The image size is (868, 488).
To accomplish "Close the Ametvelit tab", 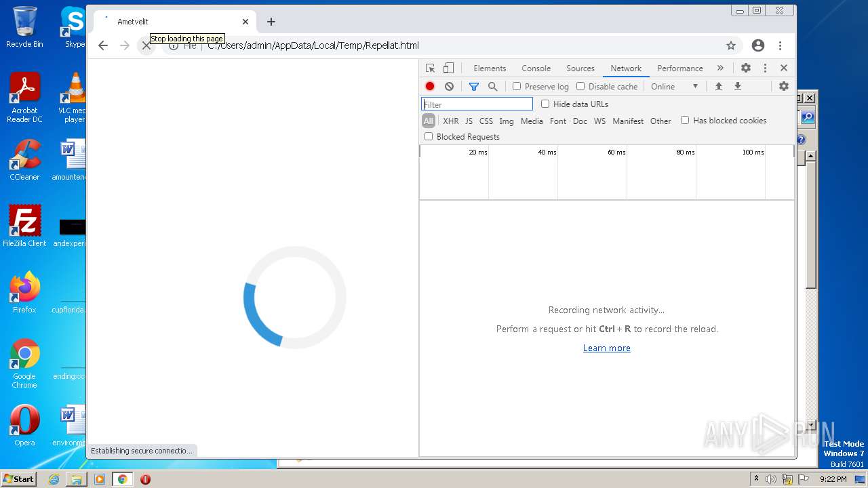I will tap(245, 22).
